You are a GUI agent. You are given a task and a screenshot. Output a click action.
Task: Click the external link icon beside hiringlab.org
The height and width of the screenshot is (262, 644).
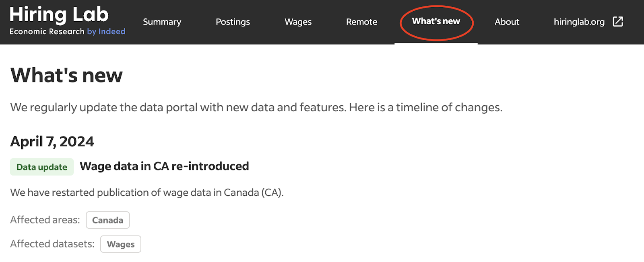(x=617, y=22)
